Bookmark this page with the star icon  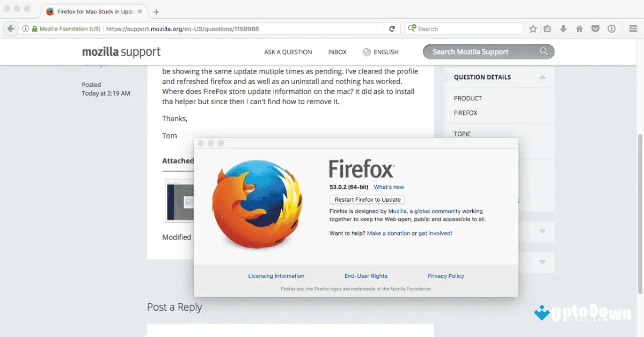[x=532, y=28]
